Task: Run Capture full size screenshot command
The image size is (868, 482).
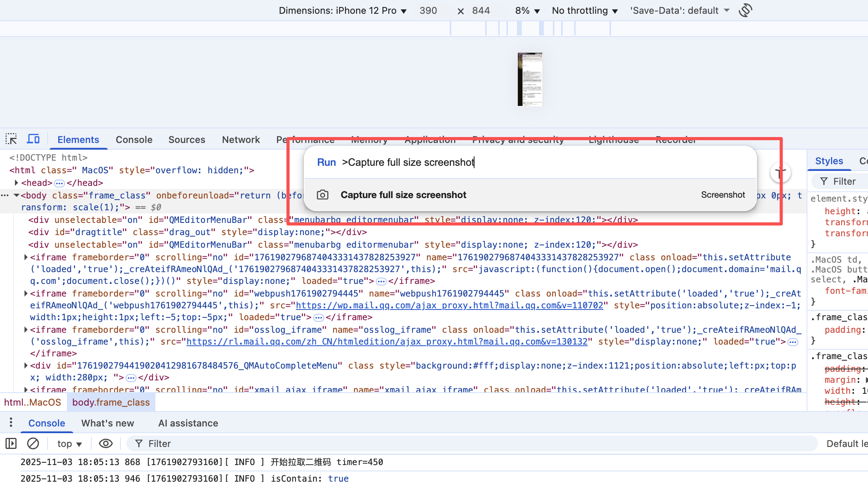Action: coord(403,195)
